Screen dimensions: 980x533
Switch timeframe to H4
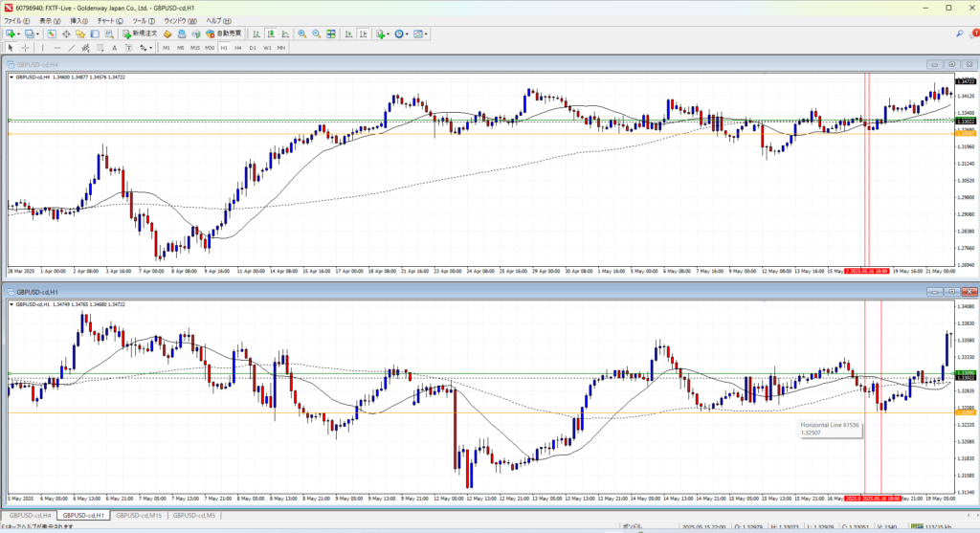coord(237,47)
